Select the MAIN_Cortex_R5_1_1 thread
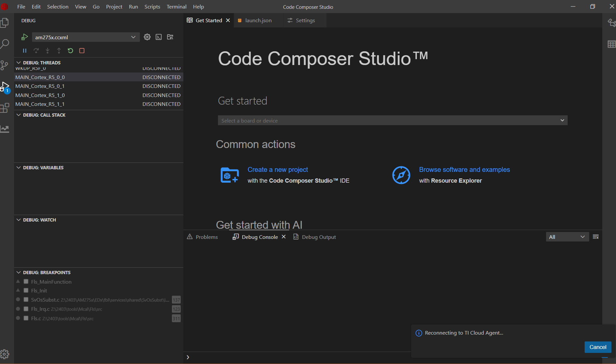Screen dimensions: 616x364 pos(99,104)
